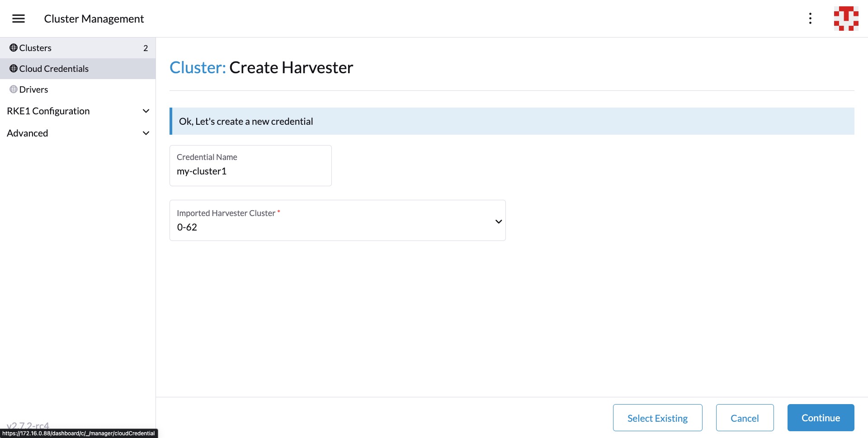Screen dimensions: 868x438
Task: Click the Cluster: breadcrumb link in the title
Action: click(198, 68)
